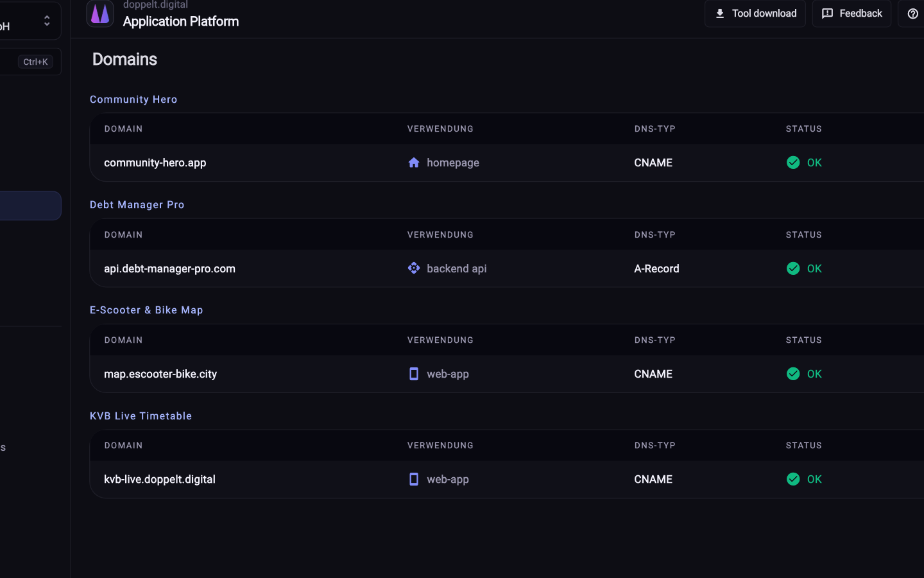Click the community-hero.app domain
Screen dimensions: 924x578
[x=155, y=162]
